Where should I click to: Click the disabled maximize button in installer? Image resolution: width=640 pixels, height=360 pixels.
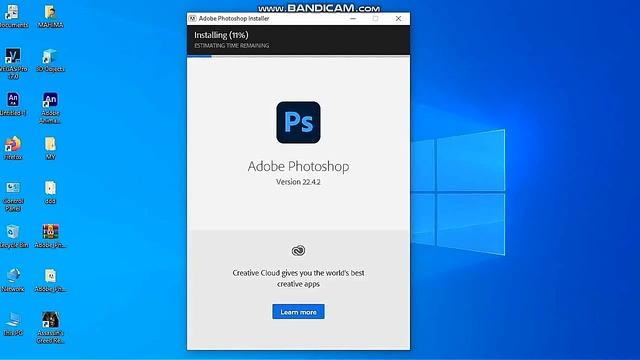[376, 18]
